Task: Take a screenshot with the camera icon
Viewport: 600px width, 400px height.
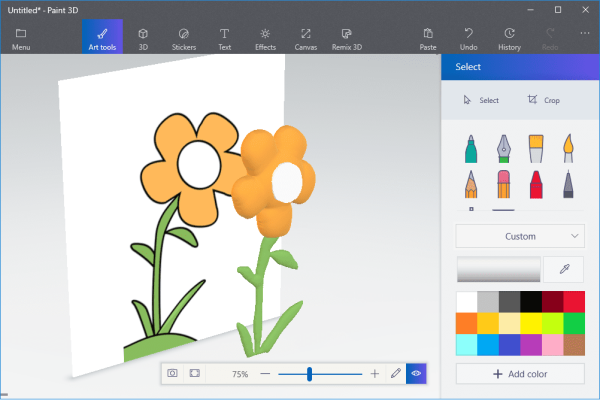Action: click(172, 373)
